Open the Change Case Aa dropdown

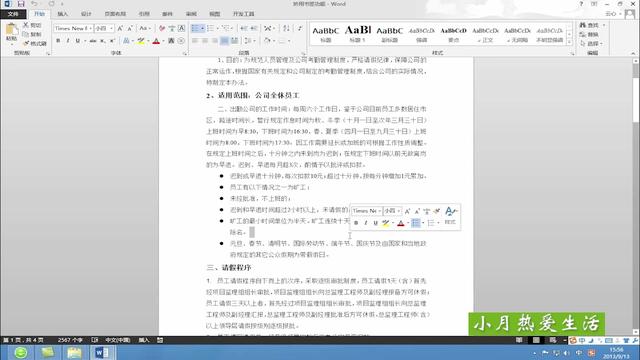[x=145, y=29]
